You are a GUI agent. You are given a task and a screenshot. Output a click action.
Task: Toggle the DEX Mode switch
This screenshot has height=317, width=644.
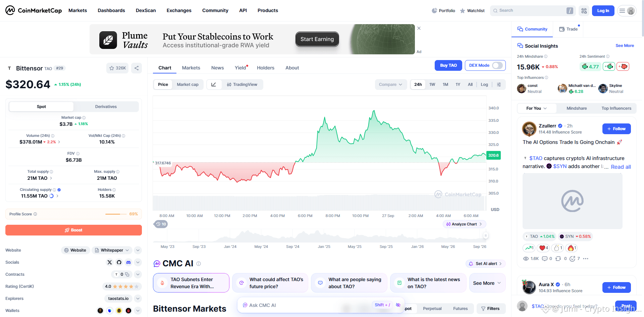tap(497, 65)
